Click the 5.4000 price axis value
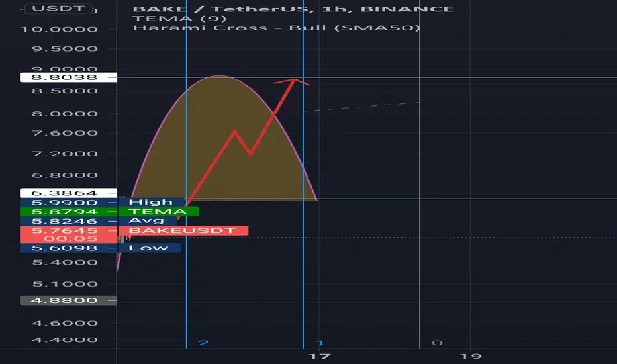This screenshot has width=617, height=364. [x=64, y=263]
